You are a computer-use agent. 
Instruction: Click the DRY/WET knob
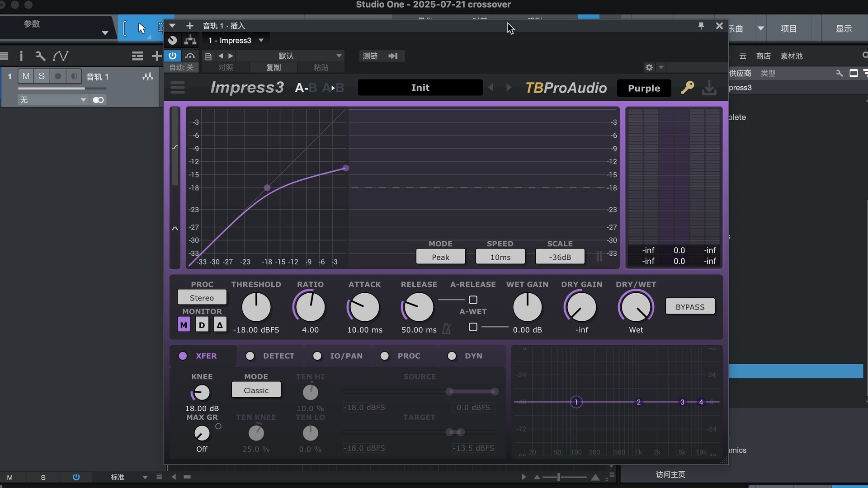tap(636, 307)
